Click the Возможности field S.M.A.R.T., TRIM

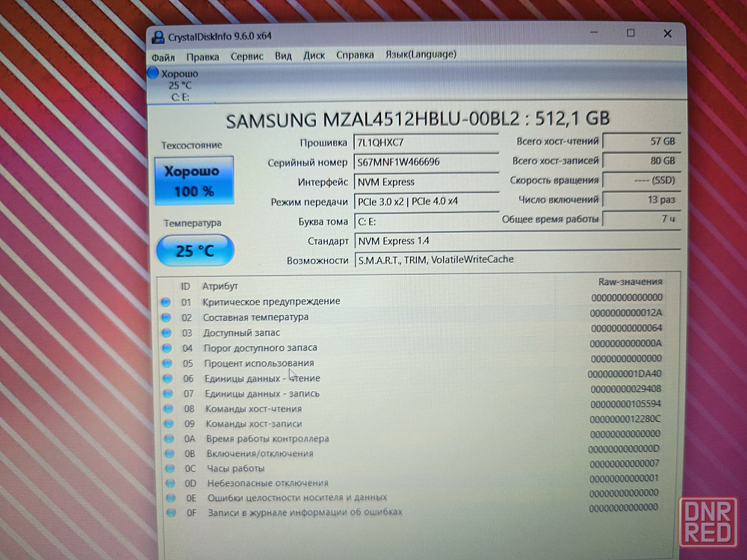coord(518,260)
